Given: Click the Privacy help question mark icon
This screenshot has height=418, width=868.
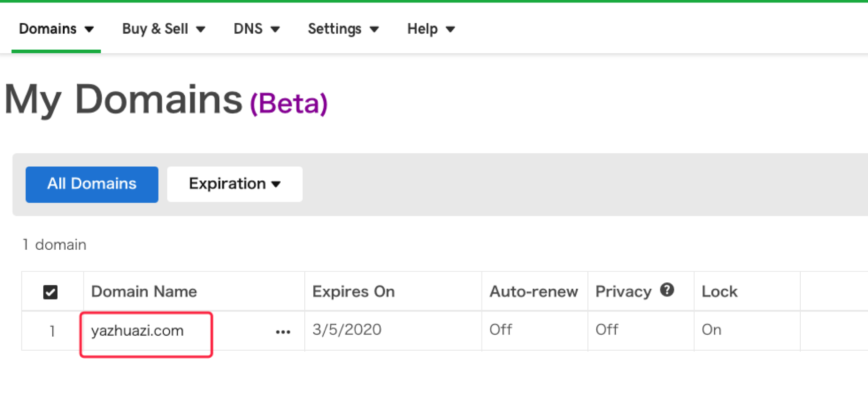Looking at the screenshot, I should click(667, 290).
